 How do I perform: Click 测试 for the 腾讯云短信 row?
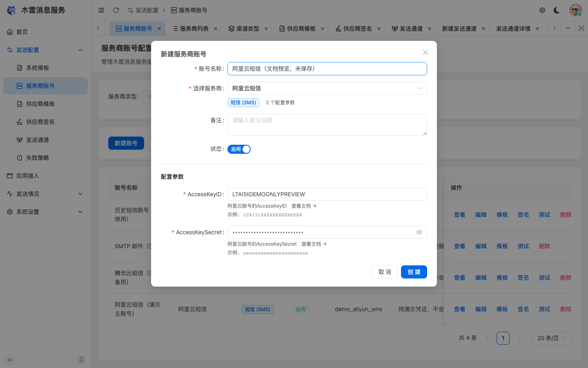[545, 278]
